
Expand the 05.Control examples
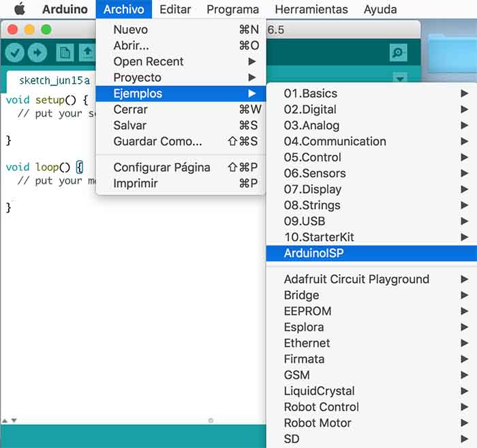point(371,158)
